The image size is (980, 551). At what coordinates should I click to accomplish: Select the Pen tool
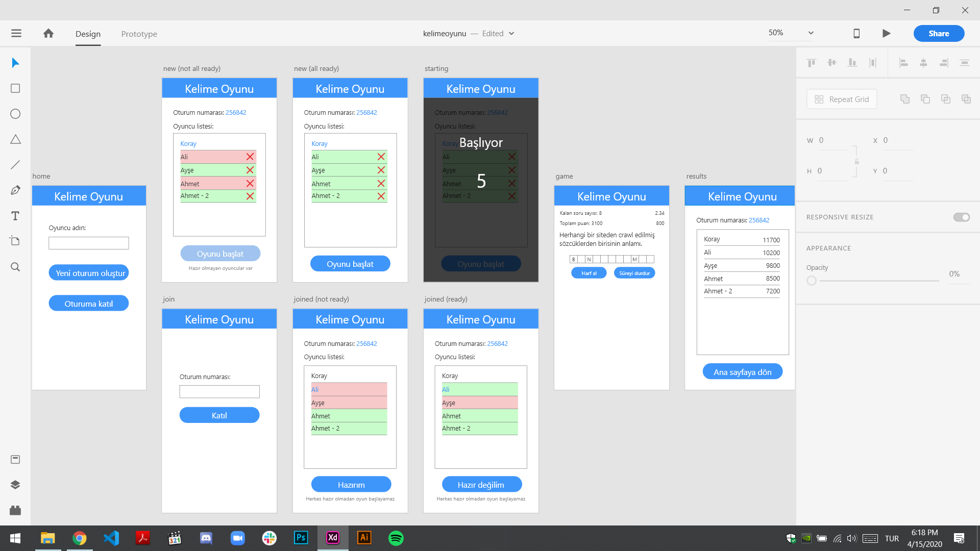tap(15, 190)
